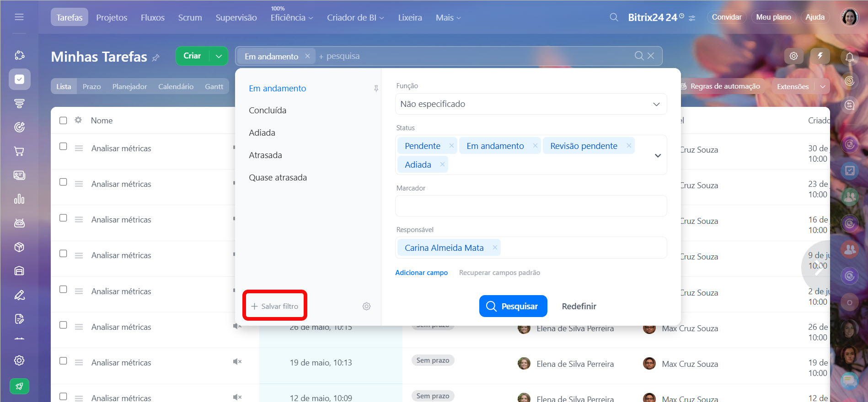Remove Carina Almeida Mata from Responsável
This screenshot has height=402, width=868.
pos(495,247)
